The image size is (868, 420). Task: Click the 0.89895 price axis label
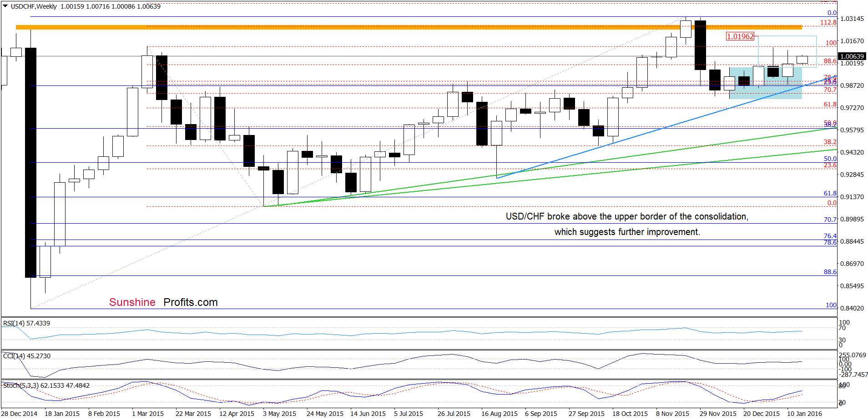852,219
